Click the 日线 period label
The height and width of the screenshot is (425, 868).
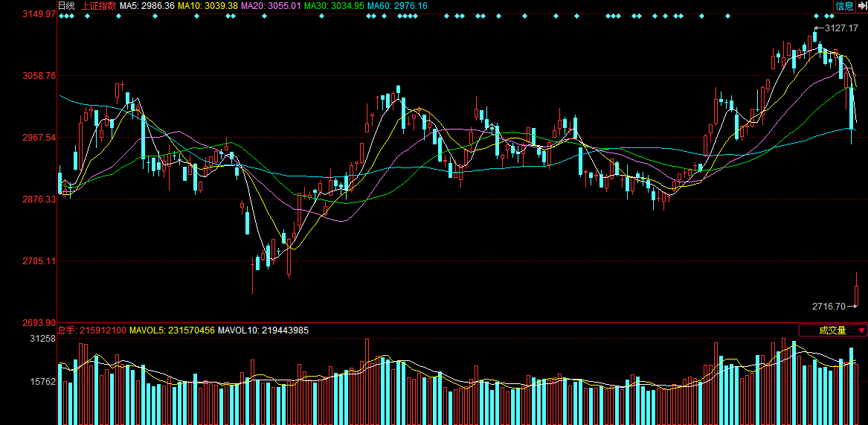[x=66, y=6]
